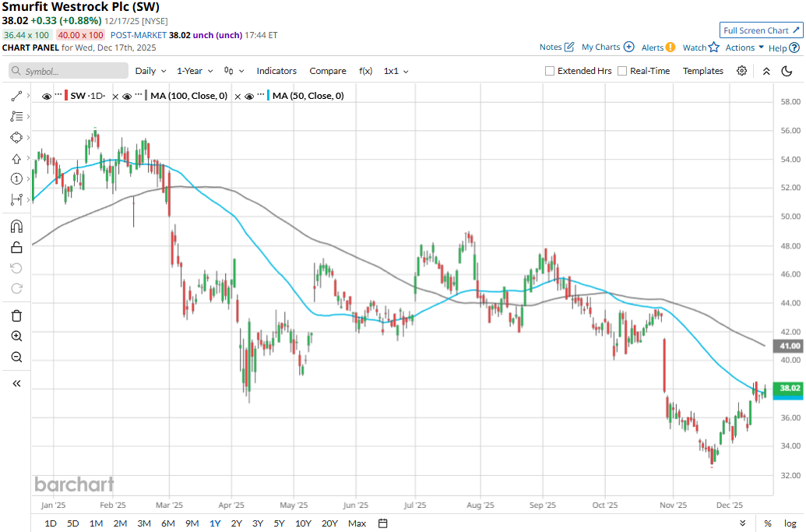The width and height of the screenshot is (806, 532).
Task: Expand the 1-Year period dropdown
Action: tap(194, 71)
